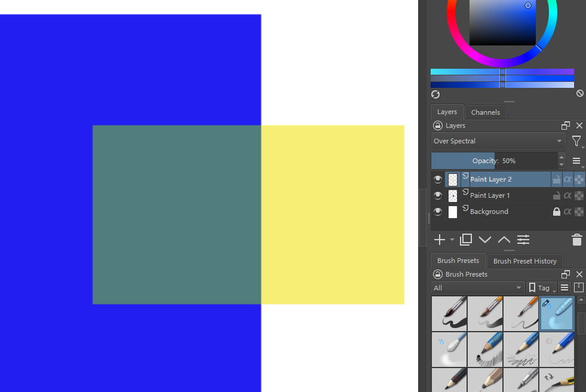Float the Brush Presets docker
Viewport: 586px width, 392px height.
click(x=566, y=274)
